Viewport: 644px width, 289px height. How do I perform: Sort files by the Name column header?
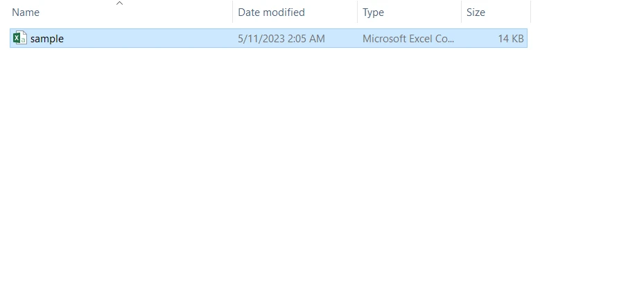[26, 12]
